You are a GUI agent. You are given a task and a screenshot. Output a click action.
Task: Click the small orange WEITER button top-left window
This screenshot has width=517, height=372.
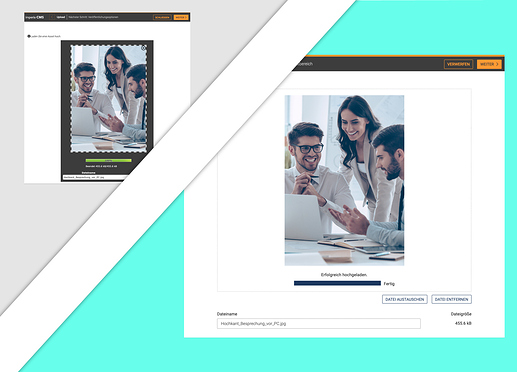pos(181,17)
